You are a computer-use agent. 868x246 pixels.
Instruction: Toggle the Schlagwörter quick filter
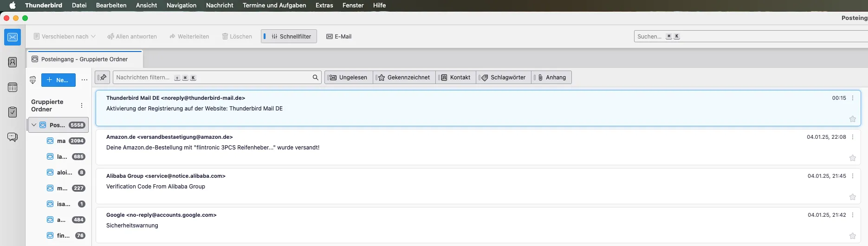pyautogui.click(x=504, y=78)
